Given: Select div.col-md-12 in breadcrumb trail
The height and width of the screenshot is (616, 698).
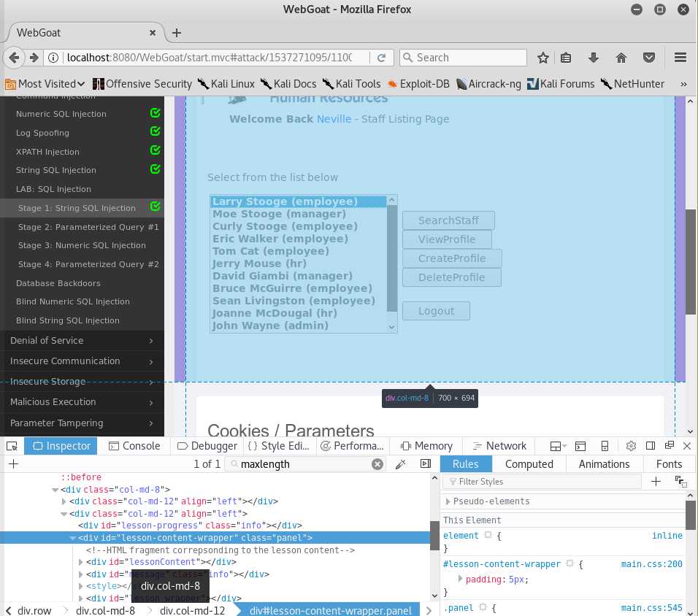Looking at the screenshot, I should click(x=192, y=611).
